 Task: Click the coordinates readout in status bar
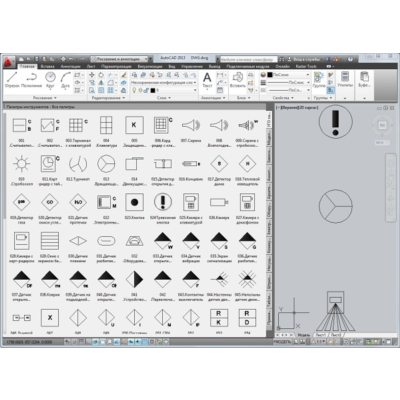(x=29, y=342)
